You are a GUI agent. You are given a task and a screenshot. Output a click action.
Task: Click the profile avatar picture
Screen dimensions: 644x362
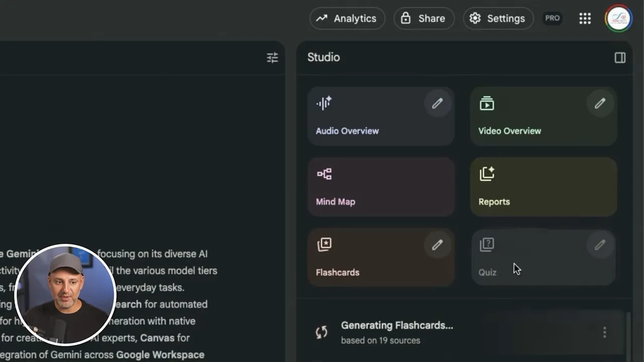618,18
